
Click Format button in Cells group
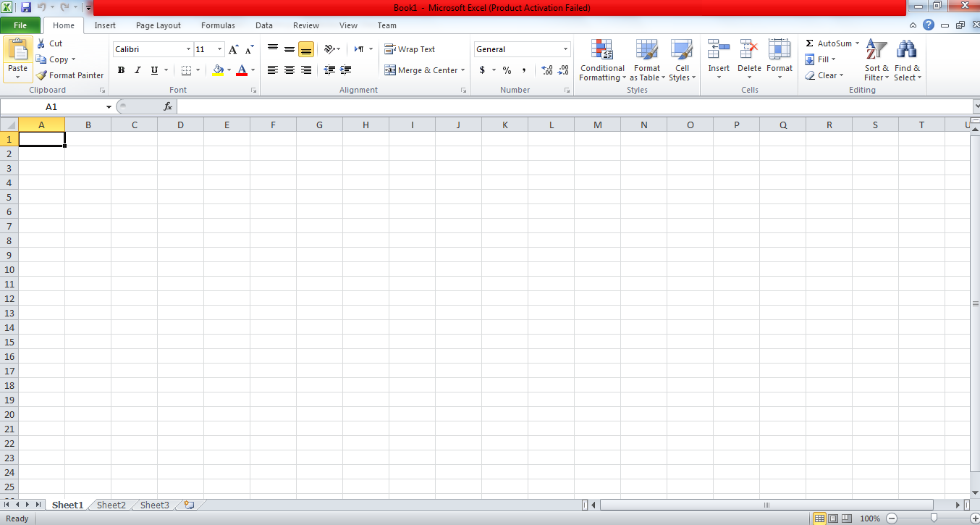point(780,60)
